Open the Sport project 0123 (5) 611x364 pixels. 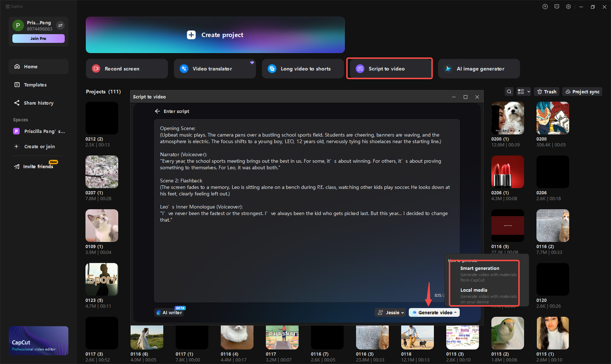[102, 280]
